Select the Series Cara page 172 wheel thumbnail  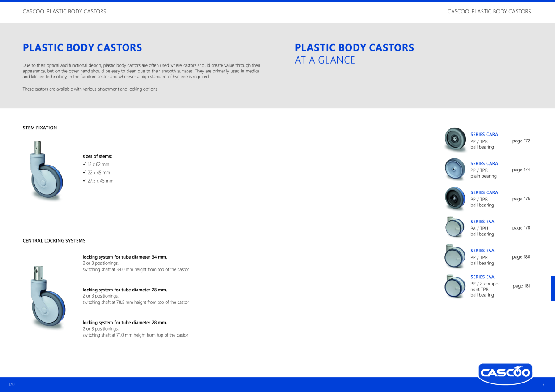click(x=455, y=140)
